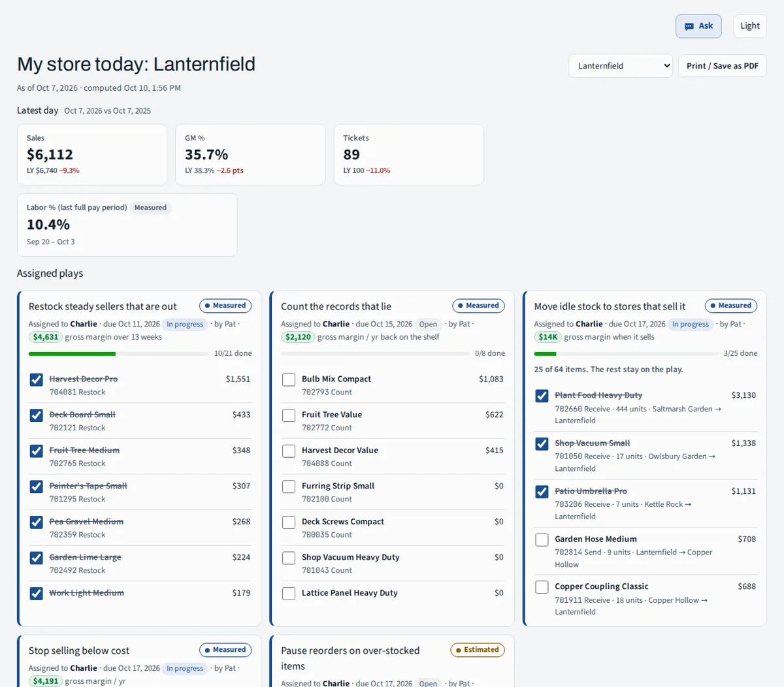Click the '25 of 64 items' note
This screenshot has height=687, width=784.
(x=608, y=370)
